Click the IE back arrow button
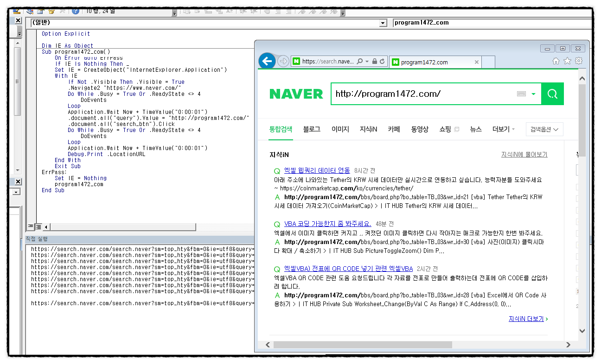Image resolution: width=601 pixels, height=364 pixels. [x=267, y=61]
